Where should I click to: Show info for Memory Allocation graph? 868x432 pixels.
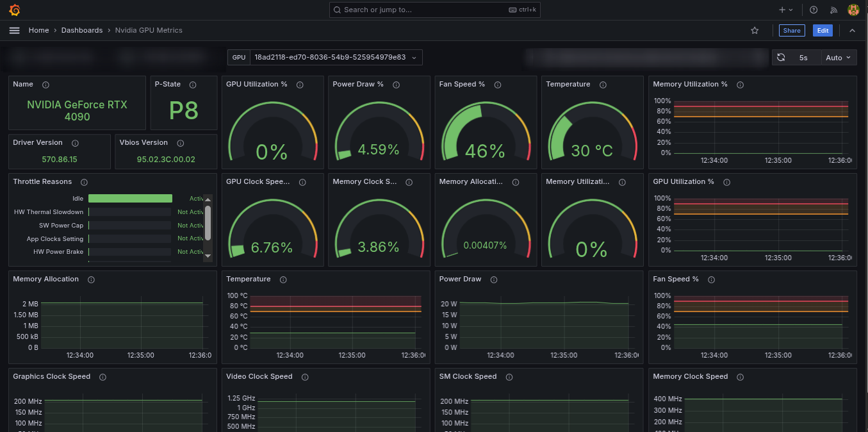coord(91,279)
